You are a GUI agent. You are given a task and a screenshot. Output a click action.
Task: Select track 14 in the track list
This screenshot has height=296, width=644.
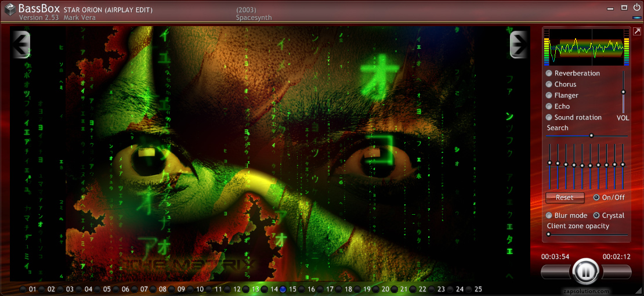[x=265, y=289]
